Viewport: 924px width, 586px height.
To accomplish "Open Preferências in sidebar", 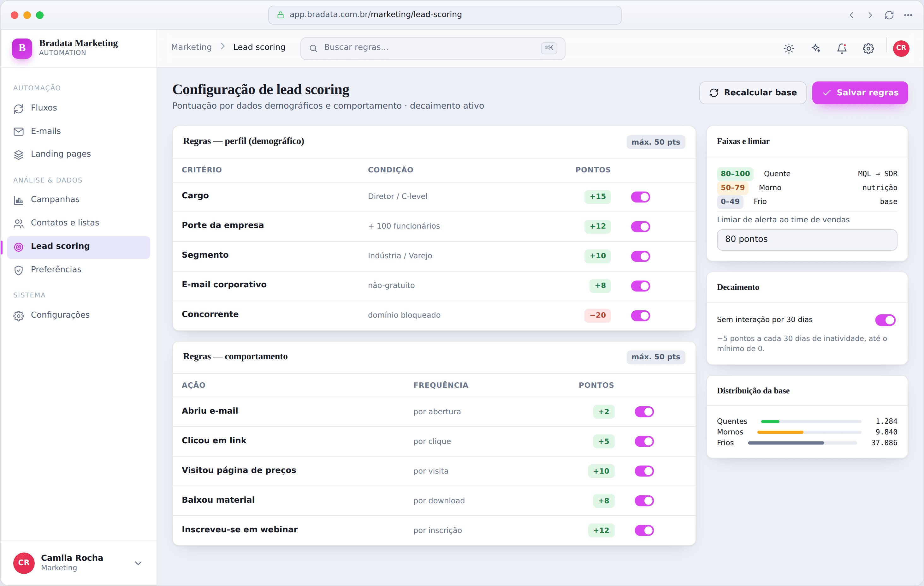I will pyautogui.click(x=78, y=270).
